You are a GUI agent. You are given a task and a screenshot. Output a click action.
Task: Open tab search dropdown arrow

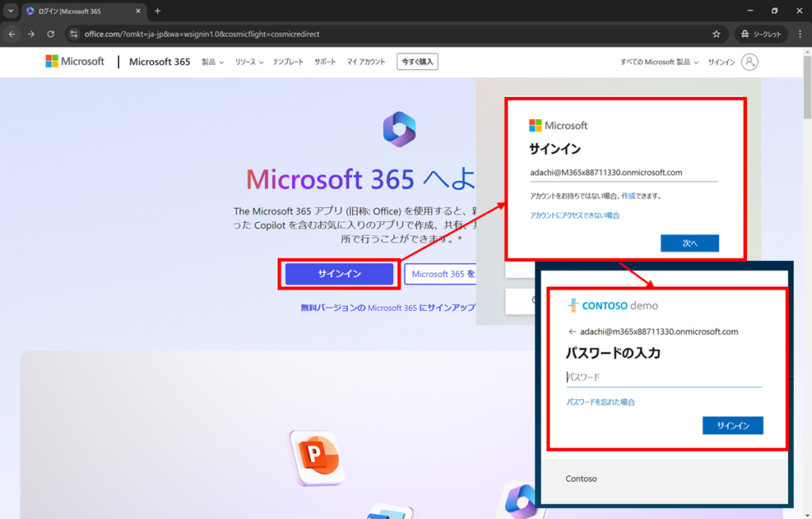click(x=10, y=11)
